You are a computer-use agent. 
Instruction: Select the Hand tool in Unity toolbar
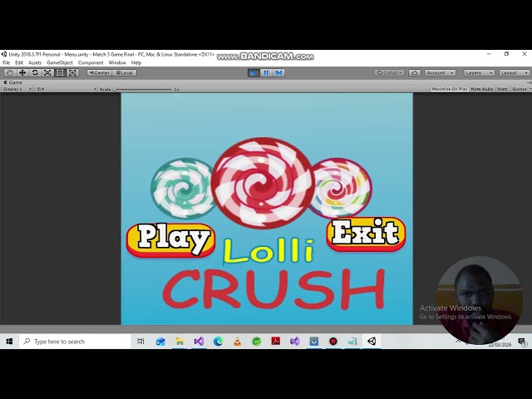tap(10, 72)
